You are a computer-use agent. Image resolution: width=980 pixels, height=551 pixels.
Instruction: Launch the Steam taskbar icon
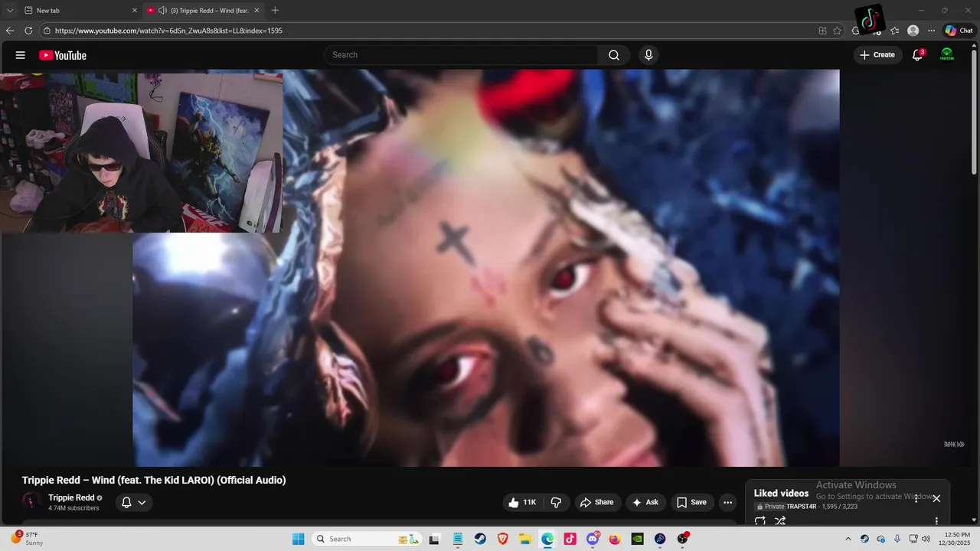click(480, 539)
